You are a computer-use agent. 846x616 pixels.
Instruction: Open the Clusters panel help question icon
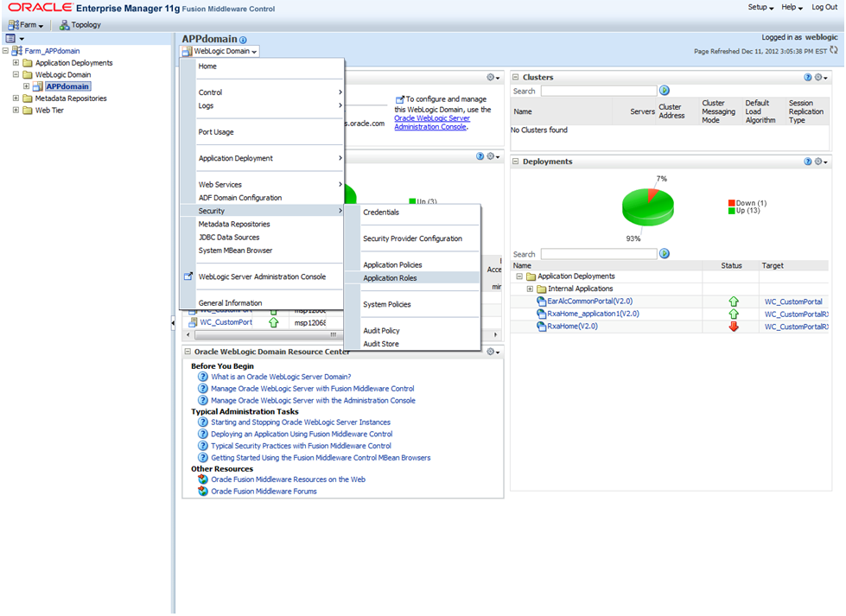click(x=810, y=77)
